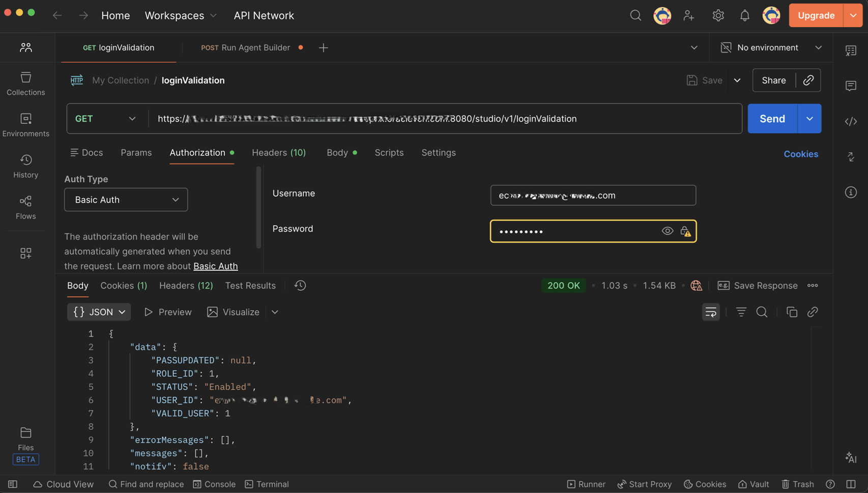Click the code snippet icon in right sidebar
Screen dimensions: 868x493
click(x=851, y=121)
